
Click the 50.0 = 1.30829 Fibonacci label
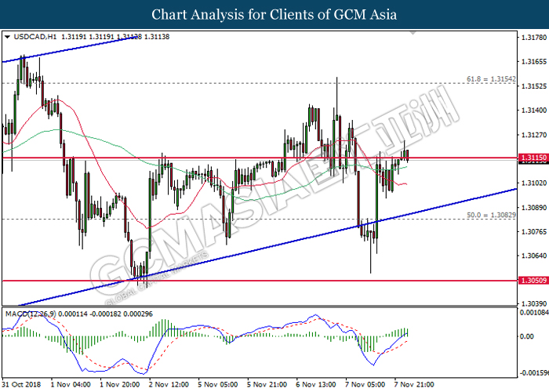[x=491, y=215]
